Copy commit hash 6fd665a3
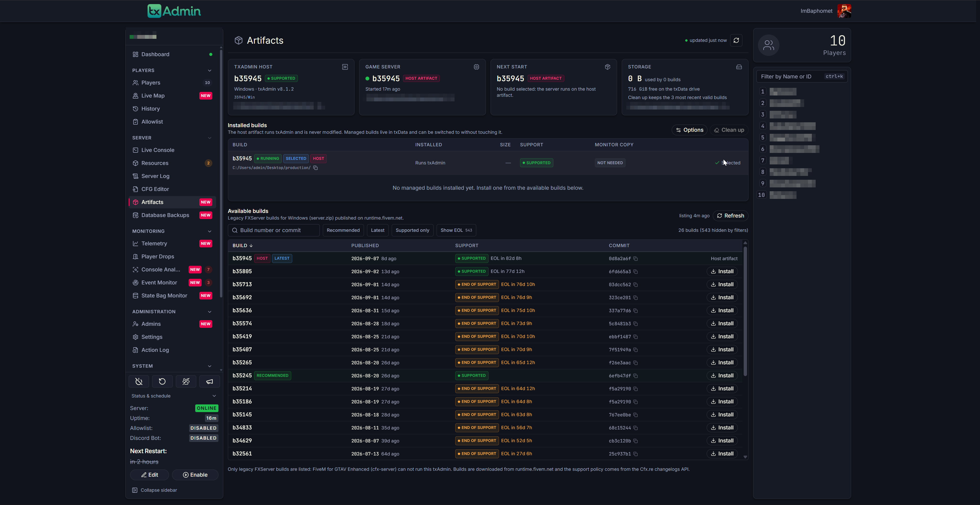The width and height of the screenshot is (980, 505). [635, 272]
